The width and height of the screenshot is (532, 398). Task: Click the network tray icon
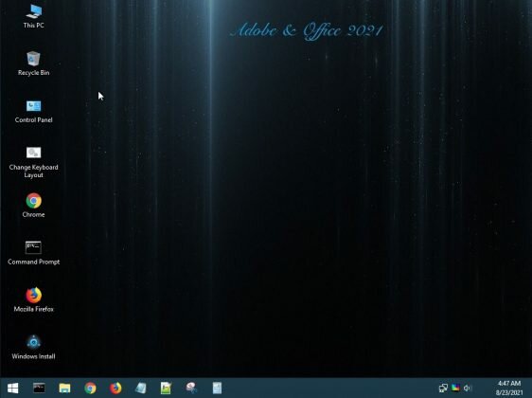(x=443, y=388)
